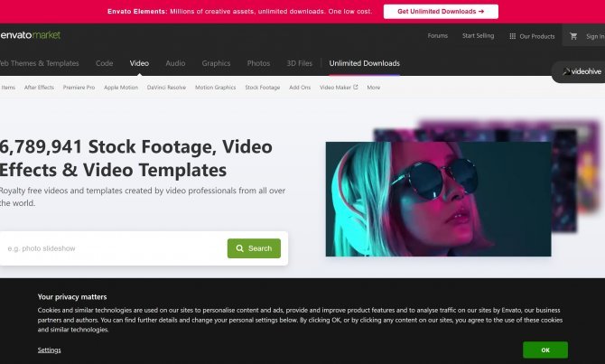Viewport: 605px width, 364px height.
Task: Open the Stock Footage subcategory
Action: 263,88
